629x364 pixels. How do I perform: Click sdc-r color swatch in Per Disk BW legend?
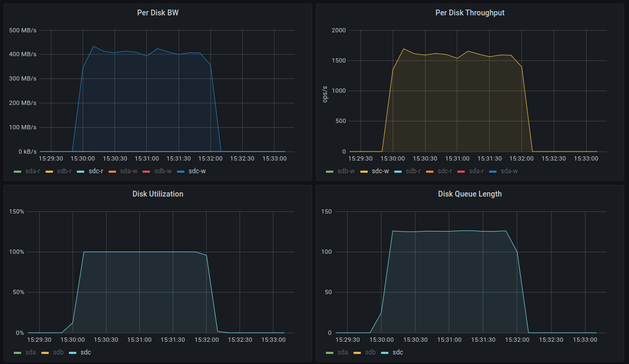click(x=81, y=171)
